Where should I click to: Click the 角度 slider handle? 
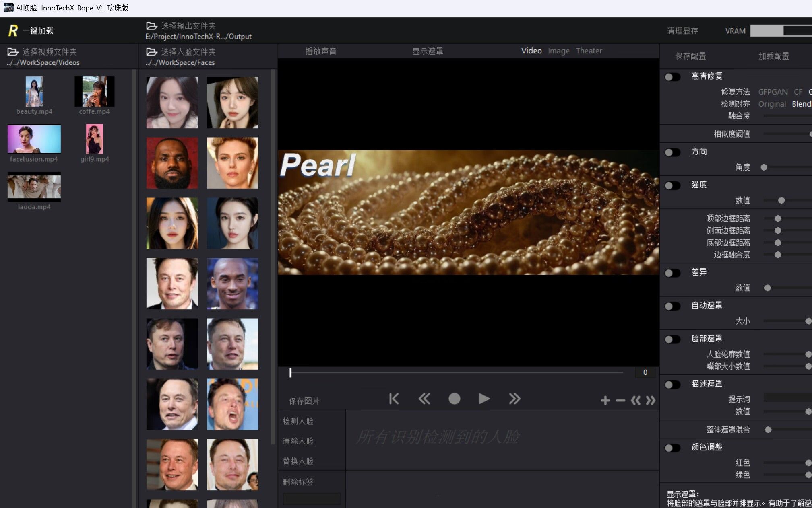764,167
